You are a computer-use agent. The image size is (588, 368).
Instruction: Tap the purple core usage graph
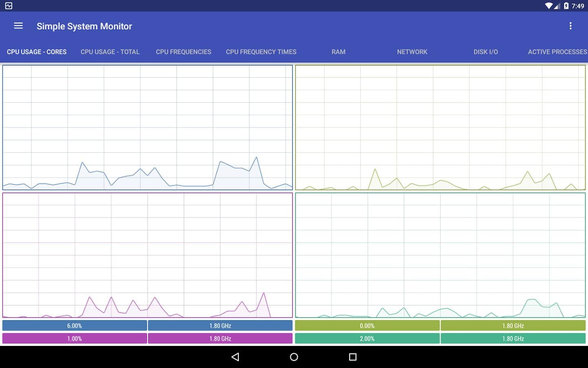coord(147,255)
